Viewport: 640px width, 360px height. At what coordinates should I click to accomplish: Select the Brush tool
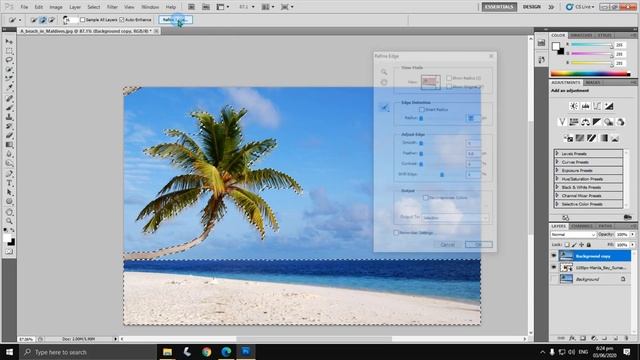9,108
